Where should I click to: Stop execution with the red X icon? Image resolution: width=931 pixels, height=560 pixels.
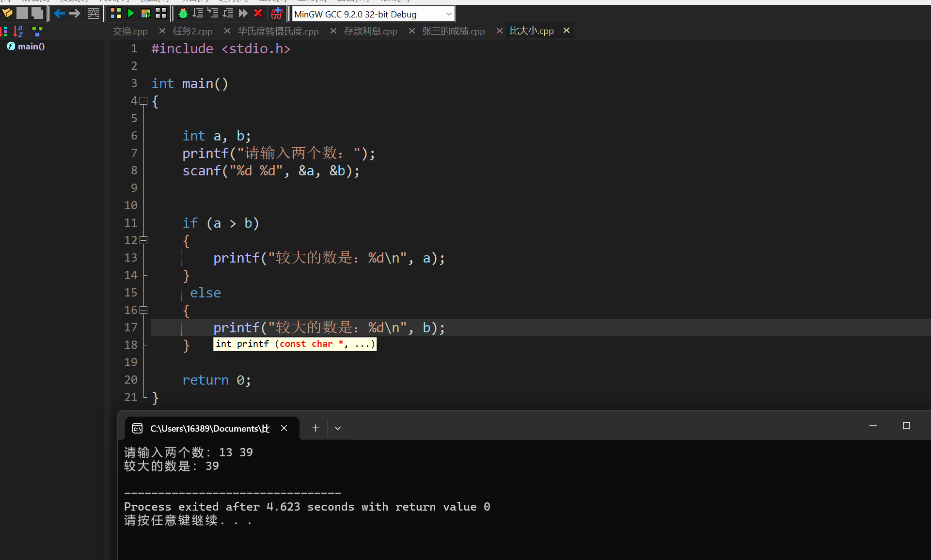click(x=258, y=14)
